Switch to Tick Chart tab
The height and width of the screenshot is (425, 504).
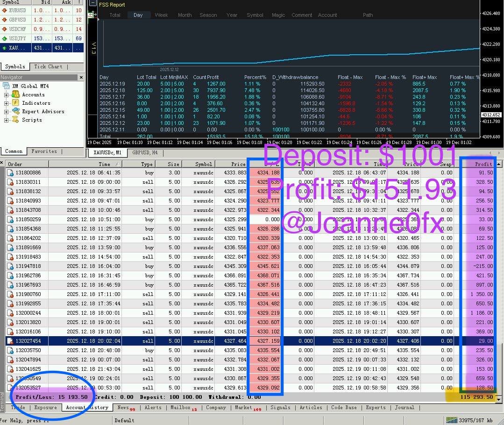point(48,66)
